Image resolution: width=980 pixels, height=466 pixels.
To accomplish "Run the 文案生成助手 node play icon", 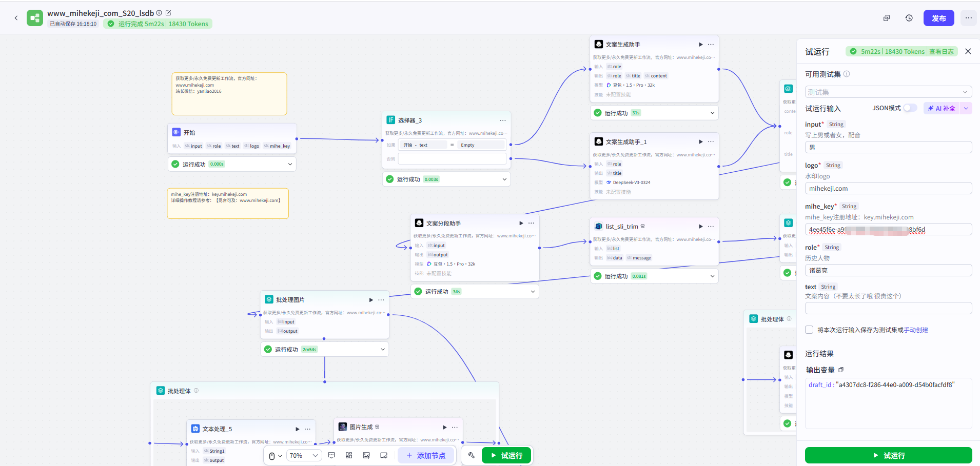I will coord(700,45).
